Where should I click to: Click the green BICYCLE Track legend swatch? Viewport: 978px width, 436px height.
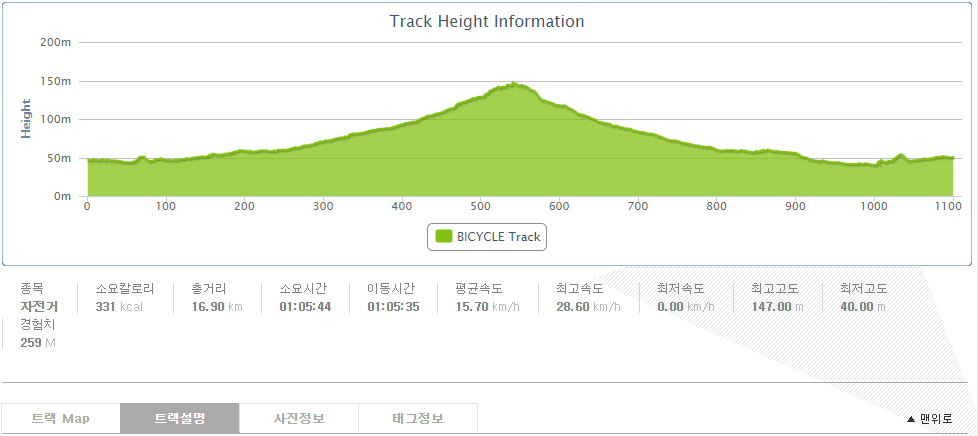442,237
